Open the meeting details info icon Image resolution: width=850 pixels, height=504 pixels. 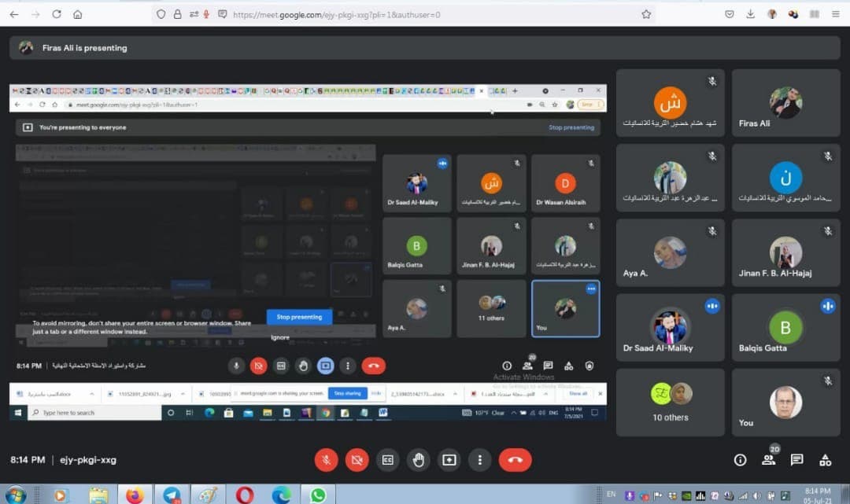pyautogui.click(x=740, y=460)
